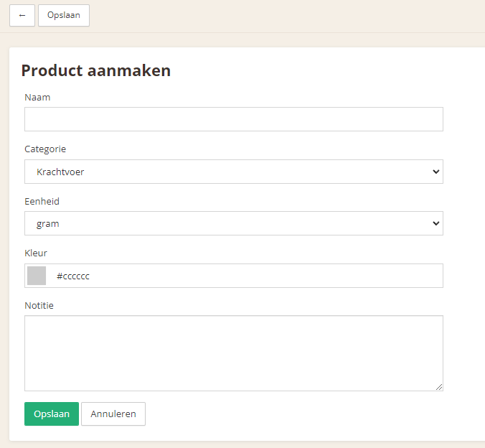Click the Naam field label
The height and width of the screenshot is (448, 485).
pos(37,97)
